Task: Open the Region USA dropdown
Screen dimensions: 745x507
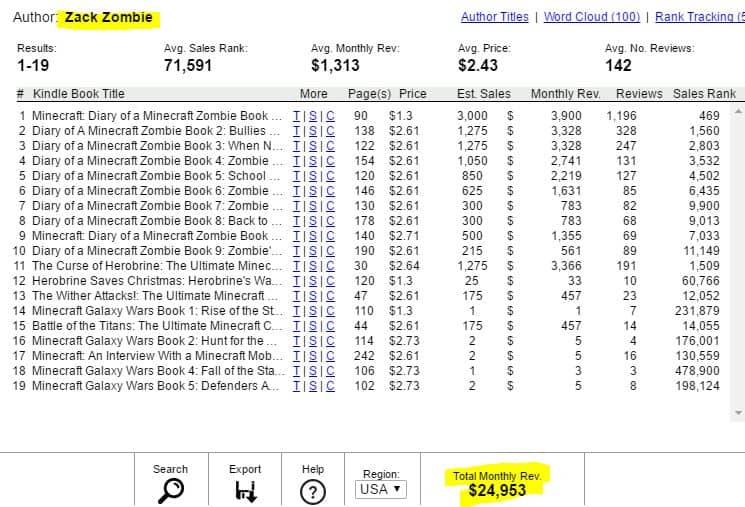Action: tap(381, 489)
